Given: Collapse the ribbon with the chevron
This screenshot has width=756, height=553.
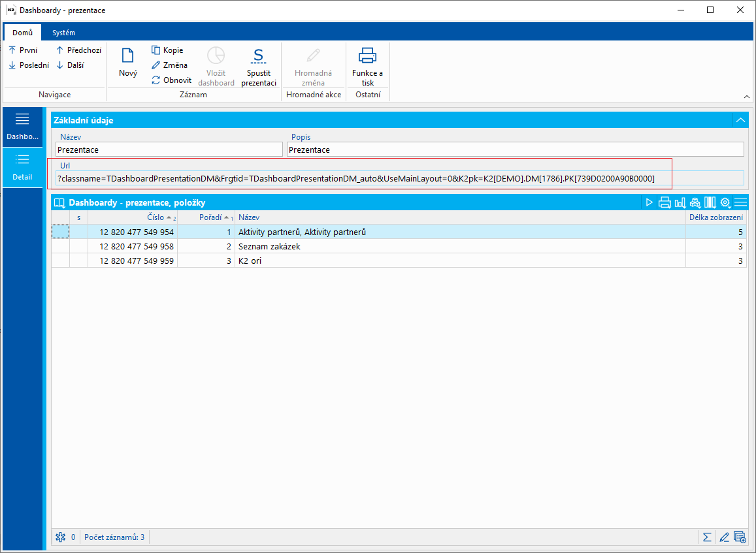Looking at the screenshot, I should click(747, 97).
